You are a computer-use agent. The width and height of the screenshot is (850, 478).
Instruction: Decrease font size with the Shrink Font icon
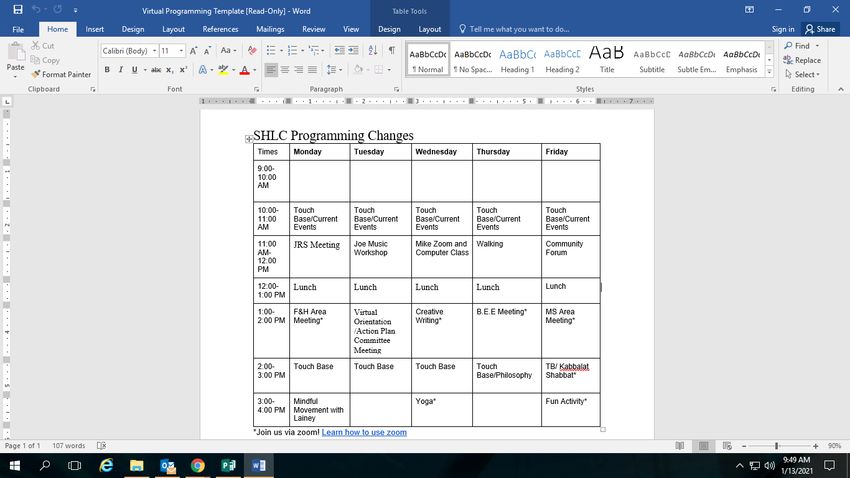[x=208, y=50]
